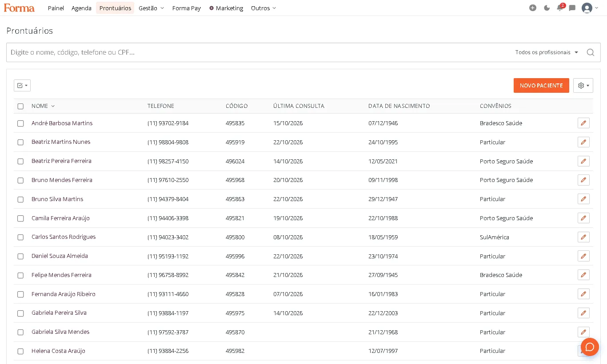Open the bulk selection checkbox dropdown

(x=22, y=86)
